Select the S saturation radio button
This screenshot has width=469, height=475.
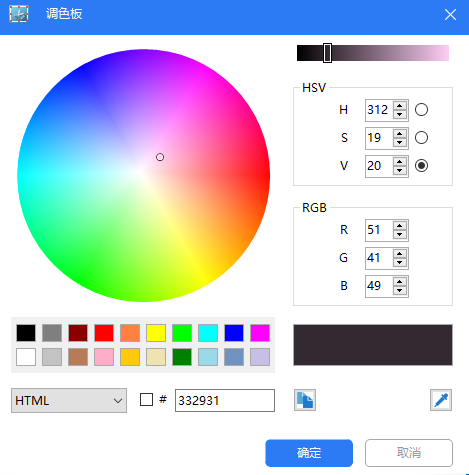tap(421, 138)
